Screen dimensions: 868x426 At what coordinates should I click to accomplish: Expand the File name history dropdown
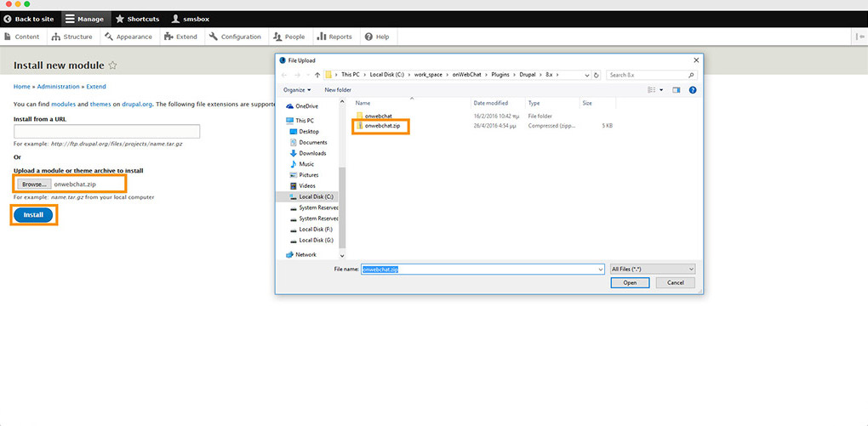pos(600,269)
